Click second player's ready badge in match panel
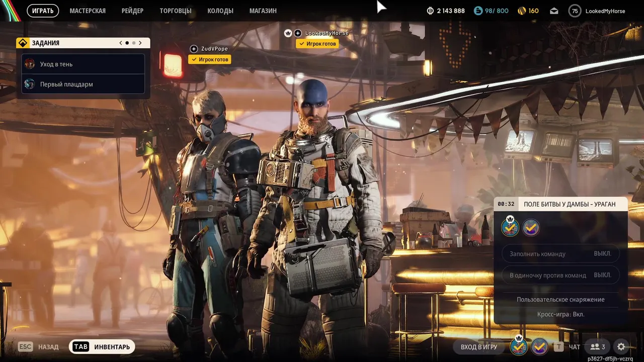The height and width of the screenshot is (362, 644). [531, 228]
